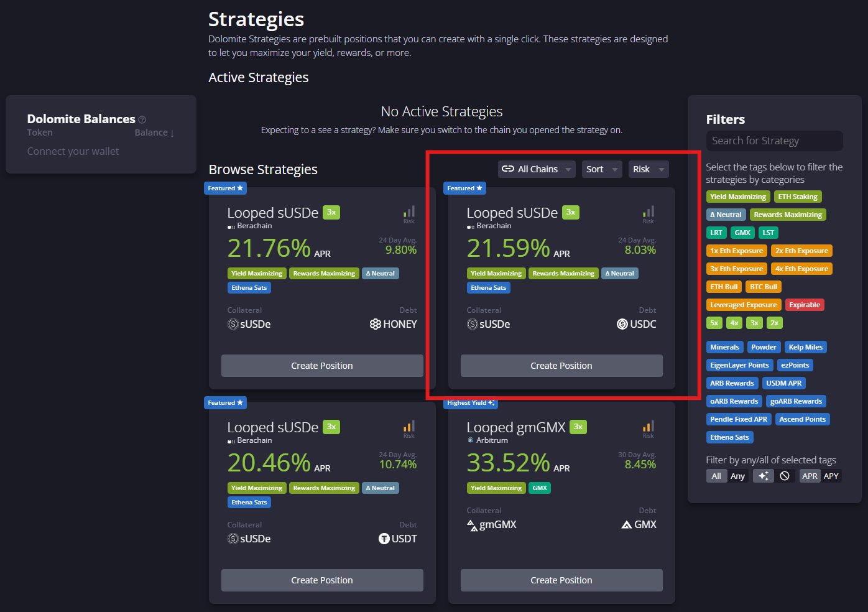868x612 pixels.
Task: Click the risk bars icon on 21.76% card
Action: [x=409, y=211]
